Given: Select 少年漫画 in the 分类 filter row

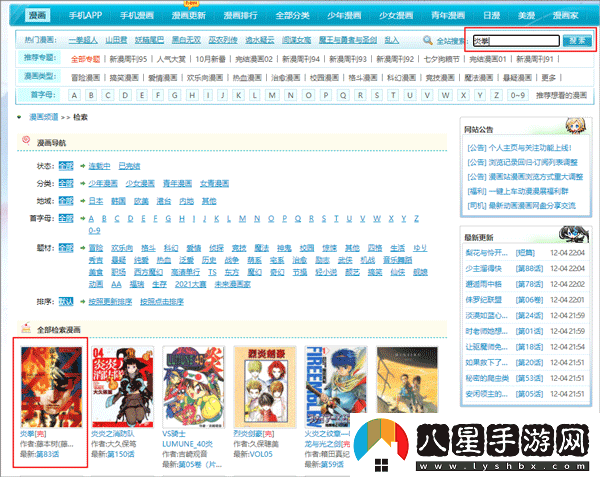Looking at the screenshot, I should pos(104,183).
